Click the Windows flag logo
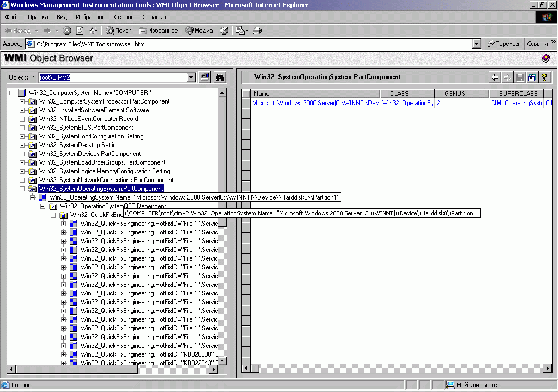 point(546,17)
